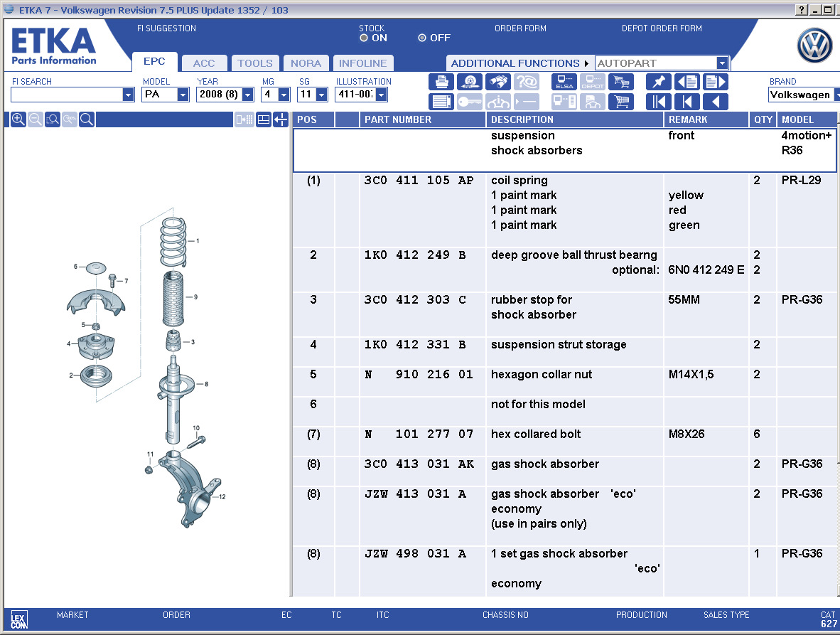Screen dimensions: 840x635
Task: Click the car with document icon
Action: tap(593, 101)
